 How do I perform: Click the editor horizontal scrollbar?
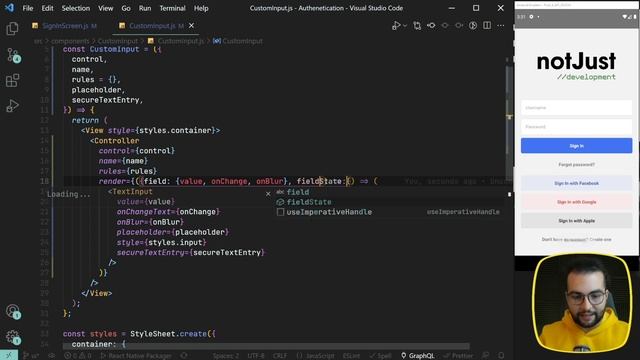tap(266, 347)
